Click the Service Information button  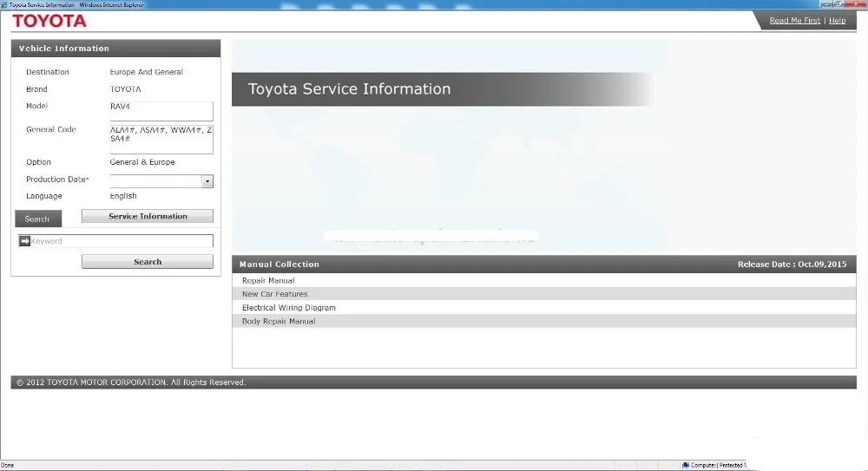pyautogui.click(x=148, y=216)
